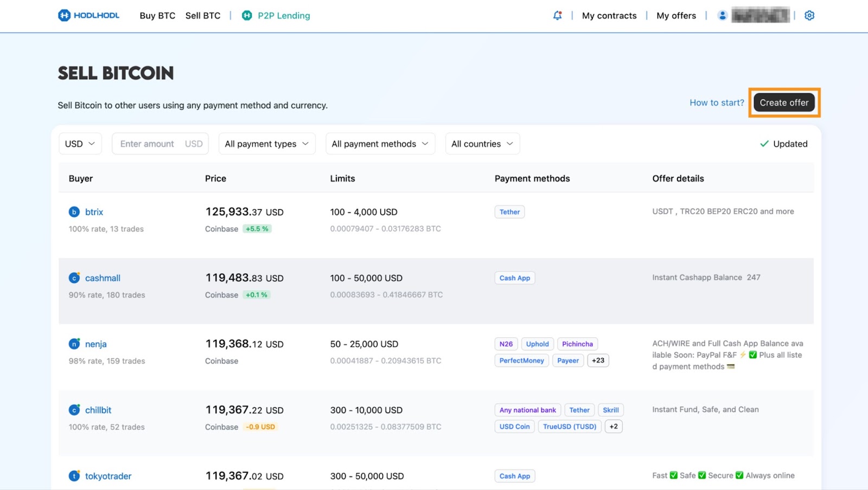Click tokyotrader's Cash App tag
The width and height of the screenshot is (868, 490).
point(515,476)
